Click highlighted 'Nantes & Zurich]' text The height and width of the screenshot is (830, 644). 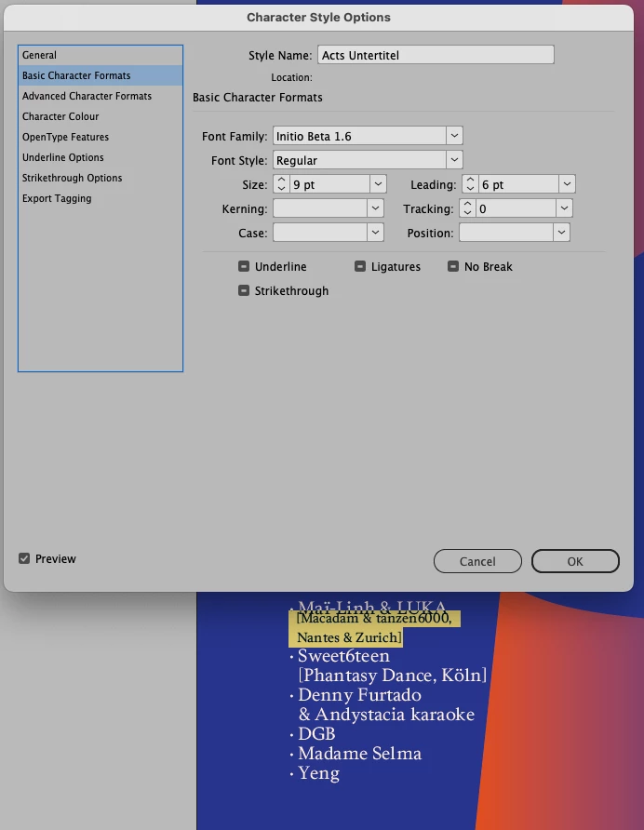click(x=350, y=637)
